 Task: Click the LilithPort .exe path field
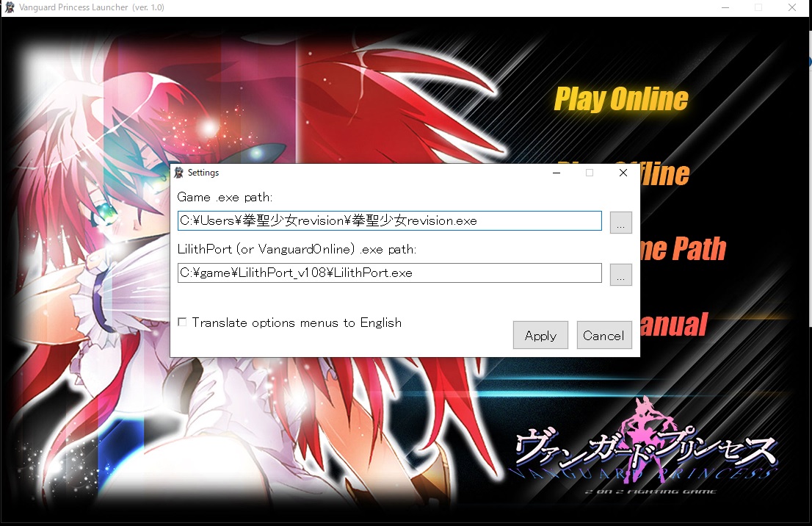(389, 273)
